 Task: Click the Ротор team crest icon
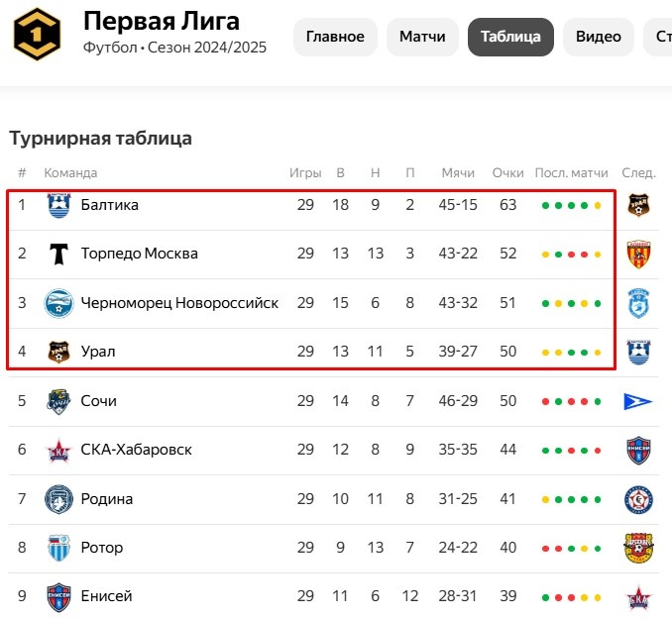58,548
